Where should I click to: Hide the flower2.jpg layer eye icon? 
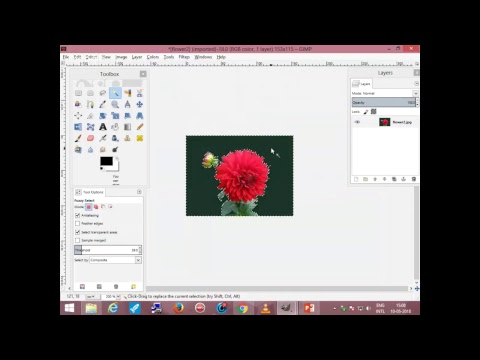pos(357,122)
